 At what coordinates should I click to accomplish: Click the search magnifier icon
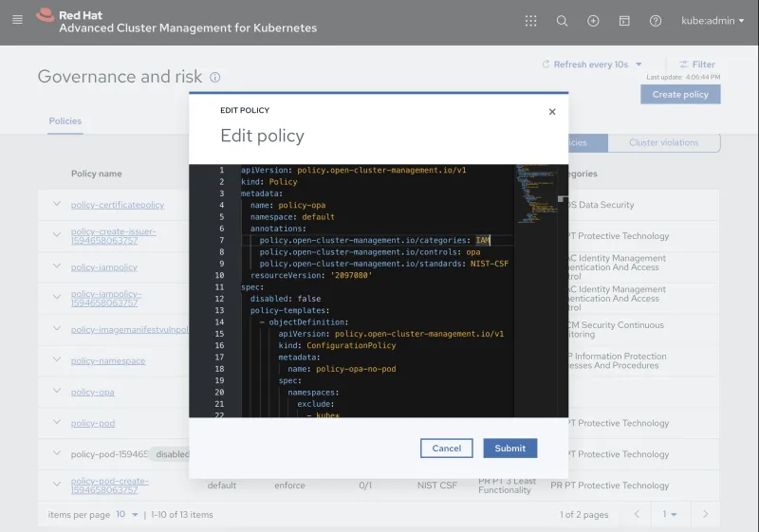click(x=562, y=21)
